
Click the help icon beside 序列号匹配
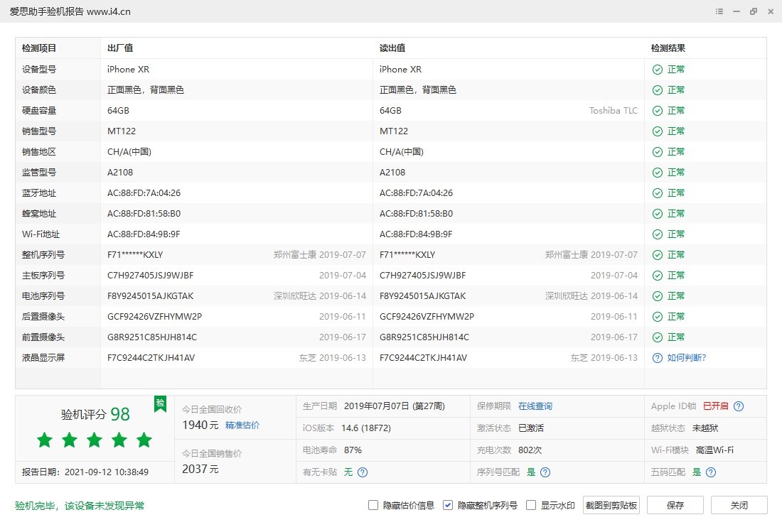pos(545,472)
